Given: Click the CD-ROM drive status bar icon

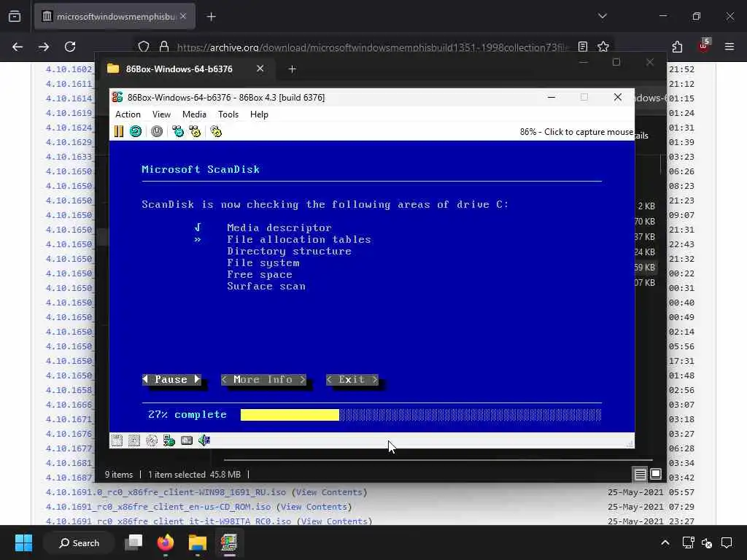Looking at the screenshot, I should pyautogui.click(x=152, y=440).
